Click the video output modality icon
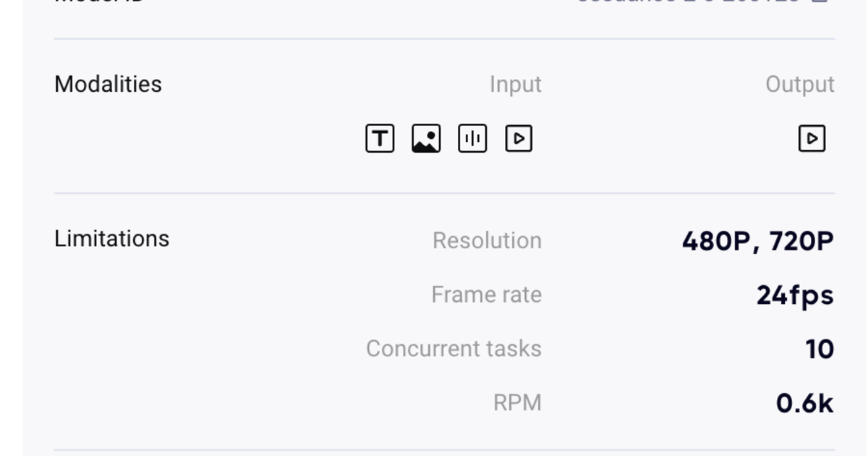The height and width of the screenshot is (456, 868). tap(812, 138)
